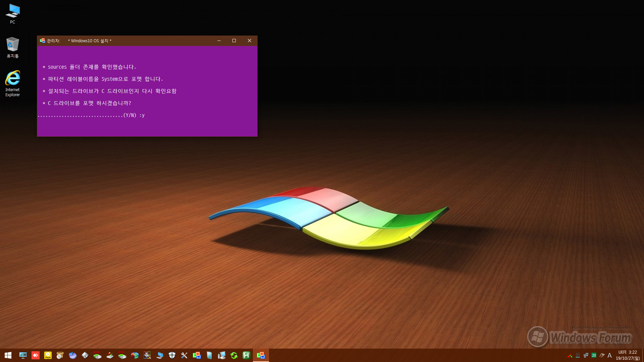644x362 pixels.
Task: Open the computer with checkmark taskbar icon
Action: (160, 355)
